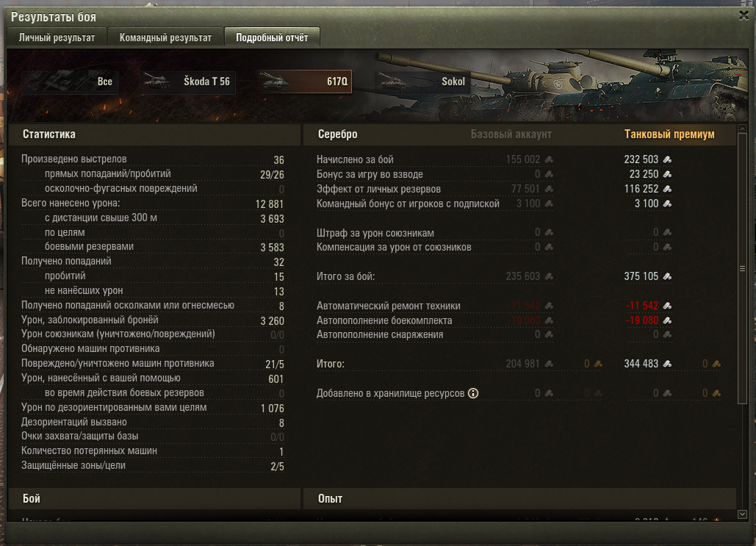Image resolution: width=756 pixels, height=546 pixels.
Task: Click silver icon beside platoon bonus 23 250
Action: [x=667, y=174]
